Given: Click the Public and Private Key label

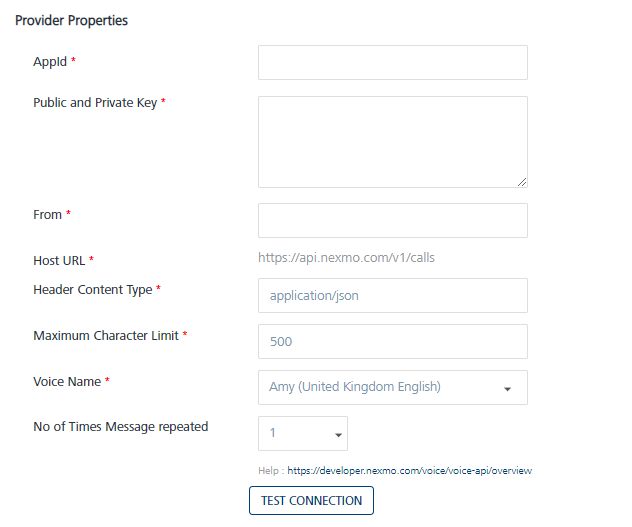Looking at the screenshot, I should click(95, 102).
